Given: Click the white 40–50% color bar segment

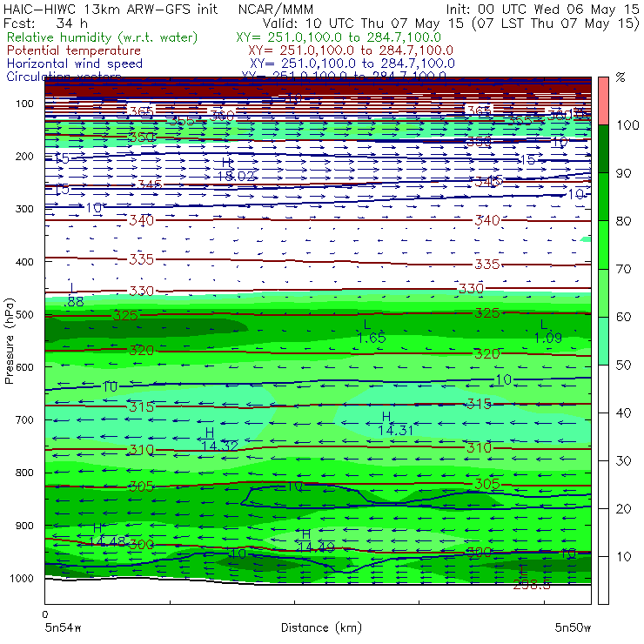Looking at the screenshot, I should click(x=603, y=389).
